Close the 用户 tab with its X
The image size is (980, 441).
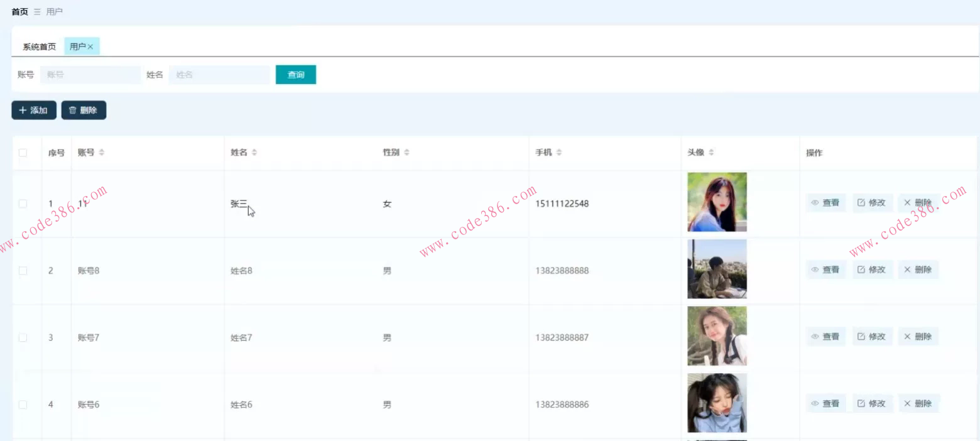(x=90, y=46)
